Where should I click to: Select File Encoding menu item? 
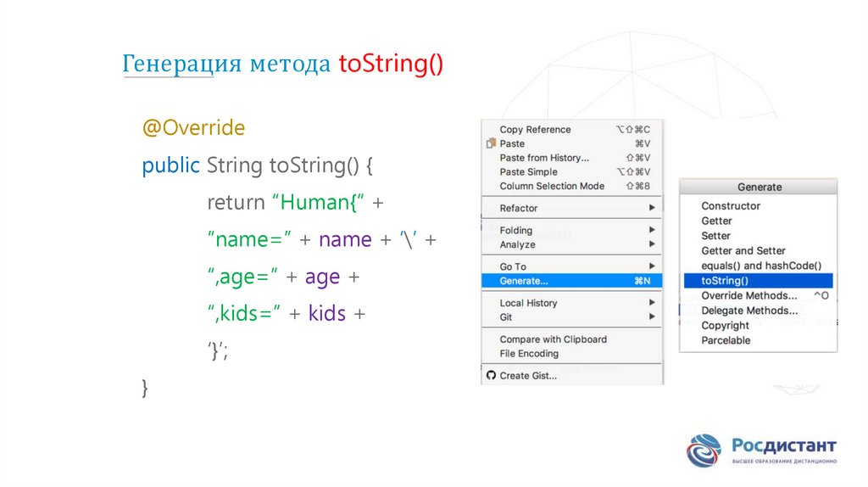click(529, 354)
